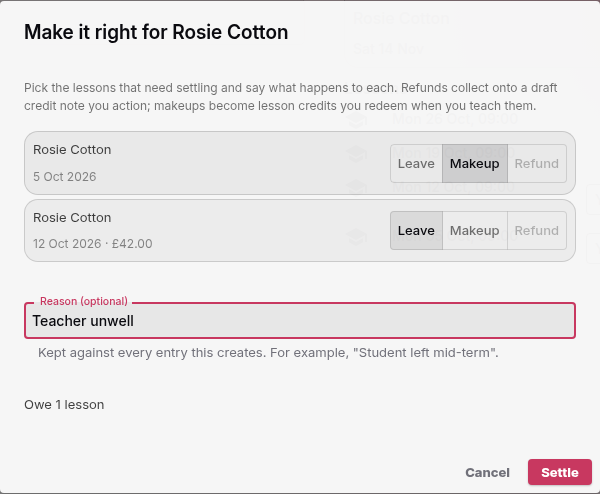Click the '12 Oct 2026 · £42.00' text
This screenshot has width=600, height=494.
(x=93, y=244)
